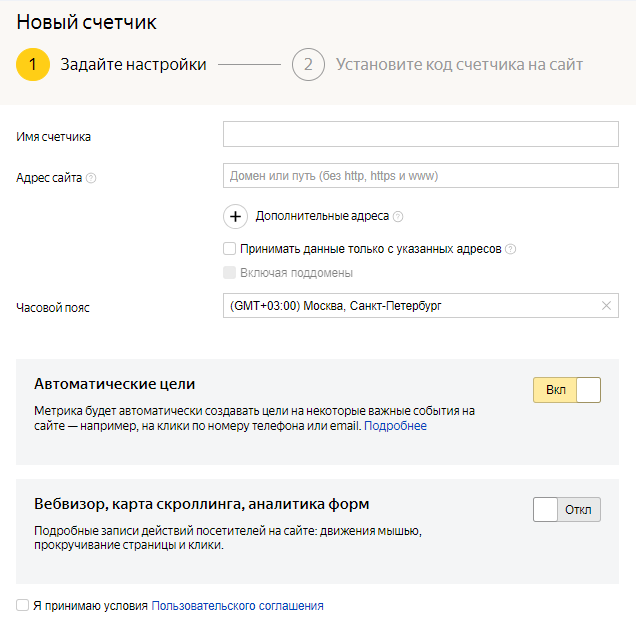Go to Установите код счетчика на сайт step

[x=459, y=65]
